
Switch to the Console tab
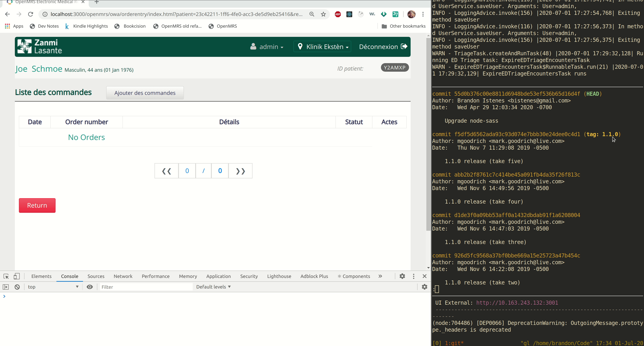(x=70, y=276)
